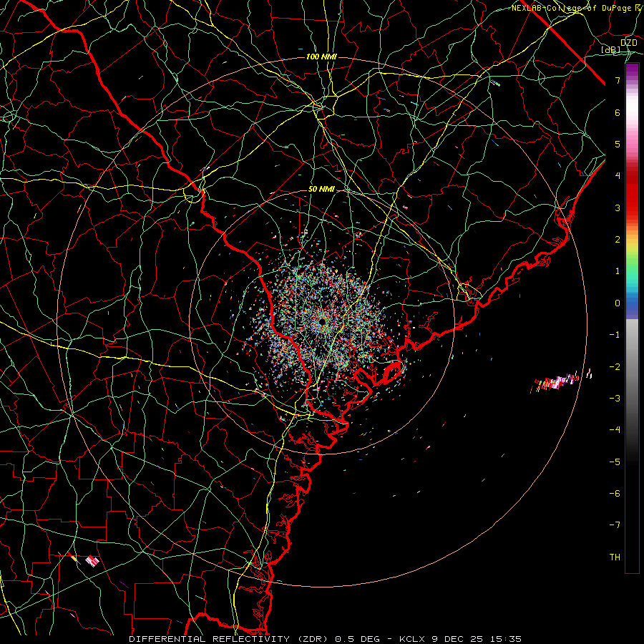Screen dimensions: 644x644
Task: Click the "KCLX" station identifier in the caption
Action: tap(412, 639)
